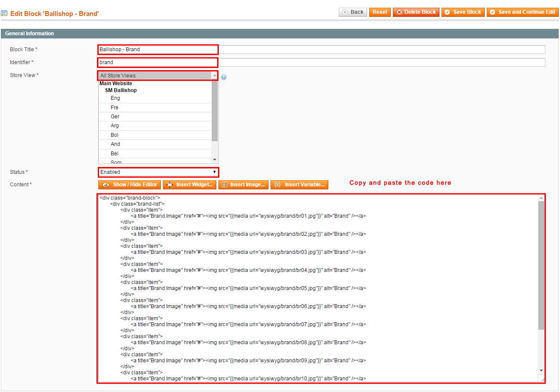This screenshot has width=560, height=392.
Task: Select the Bol store view
Action: 155,135
